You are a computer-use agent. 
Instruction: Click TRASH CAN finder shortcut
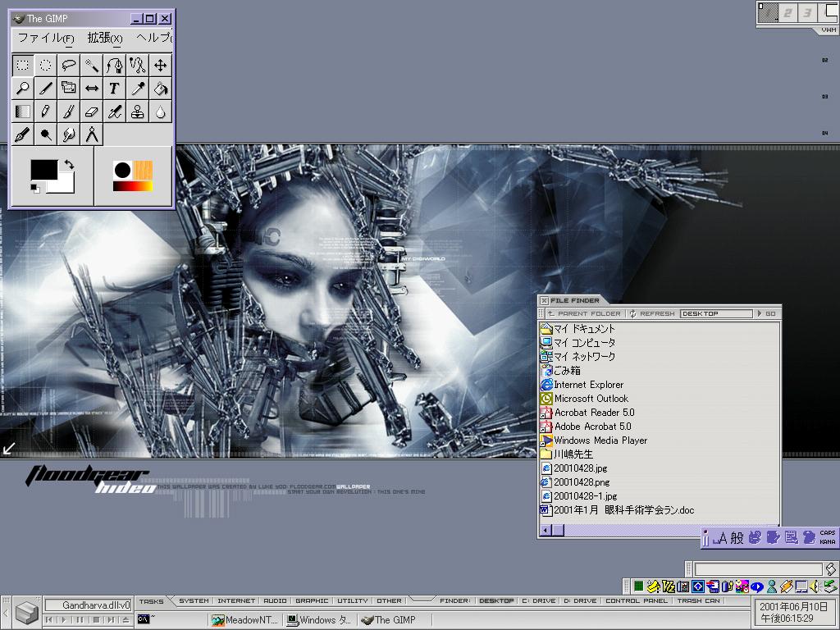click(698, 601)
